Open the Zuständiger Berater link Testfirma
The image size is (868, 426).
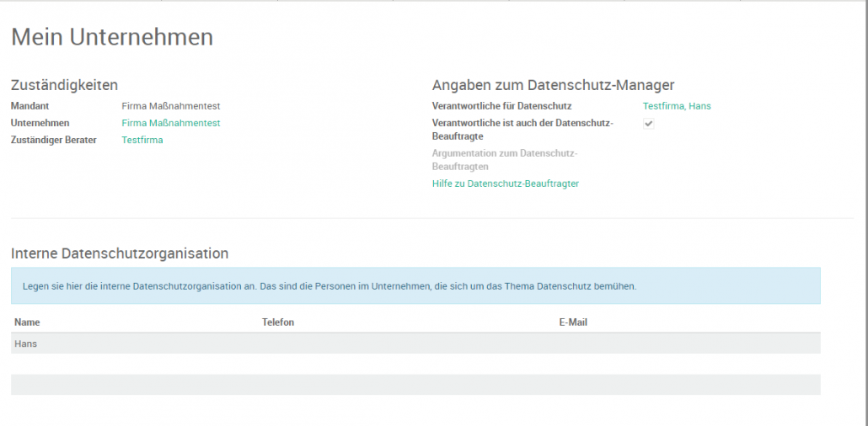(x=142, y=140)
